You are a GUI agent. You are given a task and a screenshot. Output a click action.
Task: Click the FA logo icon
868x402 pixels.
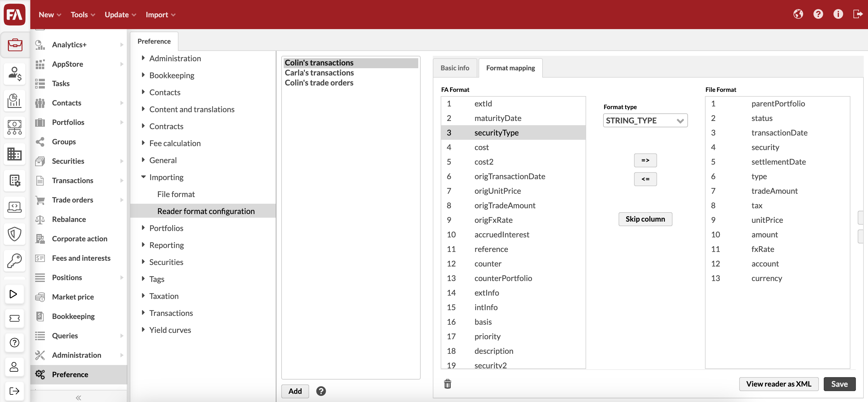[15, 15]
